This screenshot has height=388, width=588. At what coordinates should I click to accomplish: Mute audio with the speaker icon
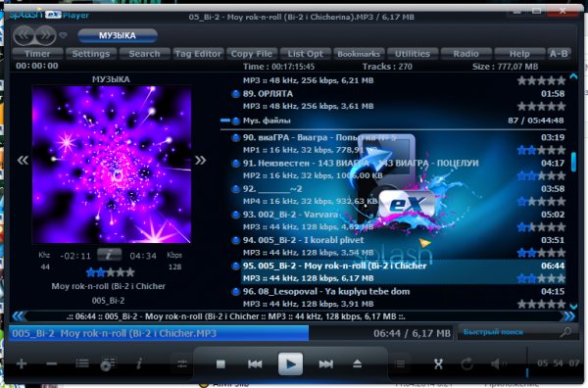pos(499,364)
